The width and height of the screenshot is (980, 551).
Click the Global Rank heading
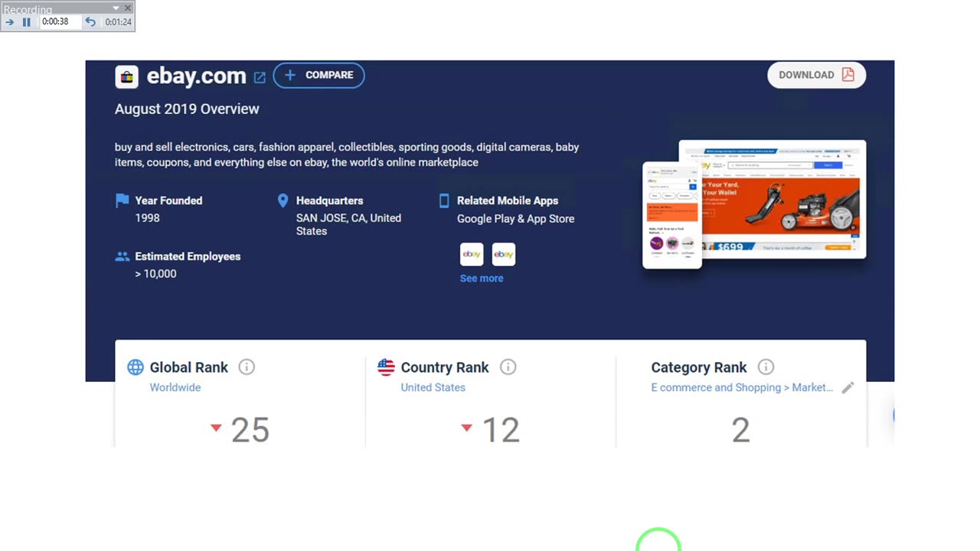(x=189, y=367)
